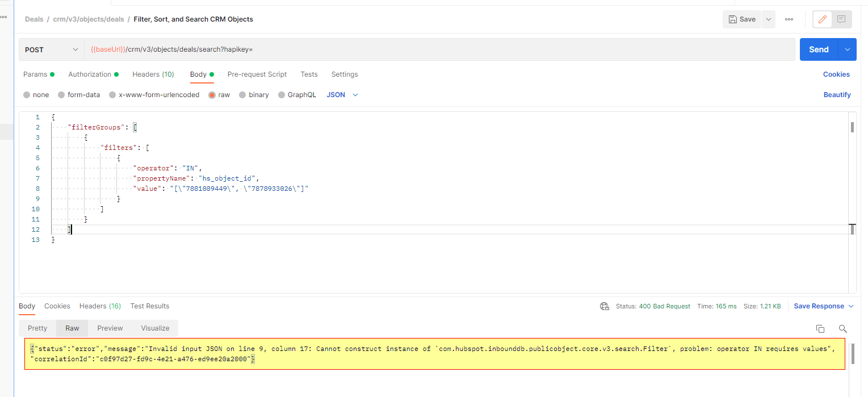Switch body format to GraphQL
This screenshot has height=397, width=868.
(x=297, y=94)
